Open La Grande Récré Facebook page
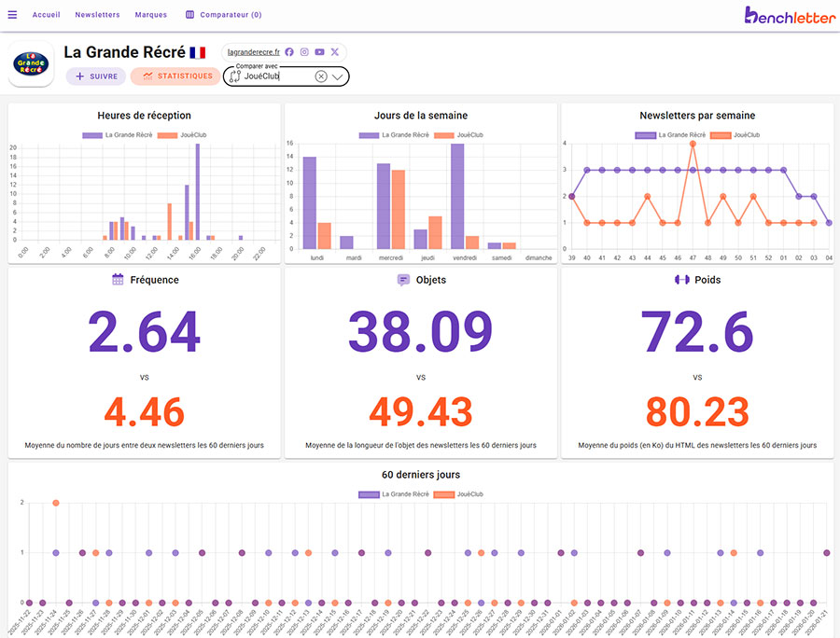 [289, 52]
